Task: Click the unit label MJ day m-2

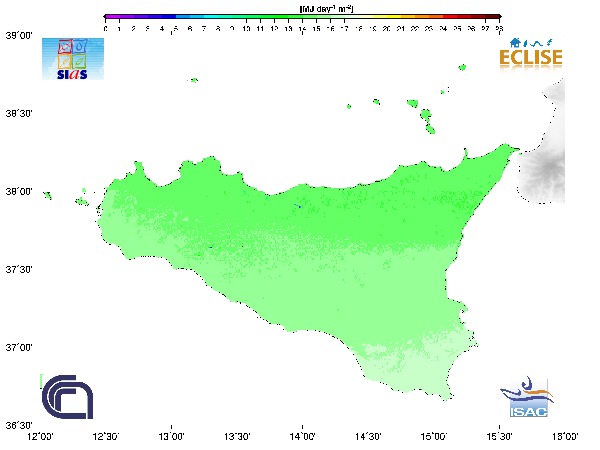Action: [326, 8]
